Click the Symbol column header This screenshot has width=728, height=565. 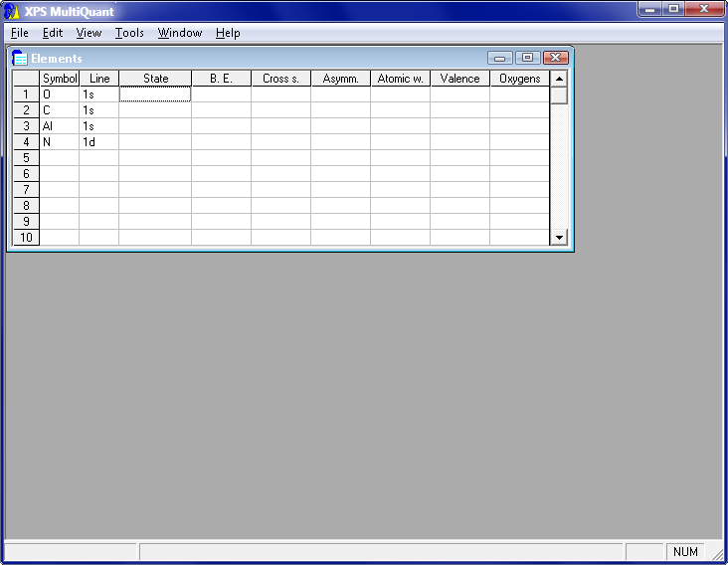pyautogui.click(x=60, y=79)
